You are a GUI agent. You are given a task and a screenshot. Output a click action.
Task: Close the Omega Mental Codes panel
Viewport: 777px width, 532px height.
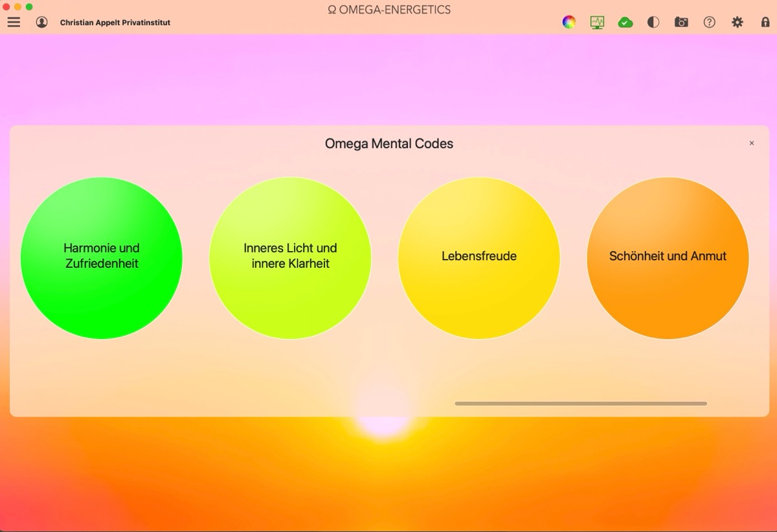tap(752, 143)
